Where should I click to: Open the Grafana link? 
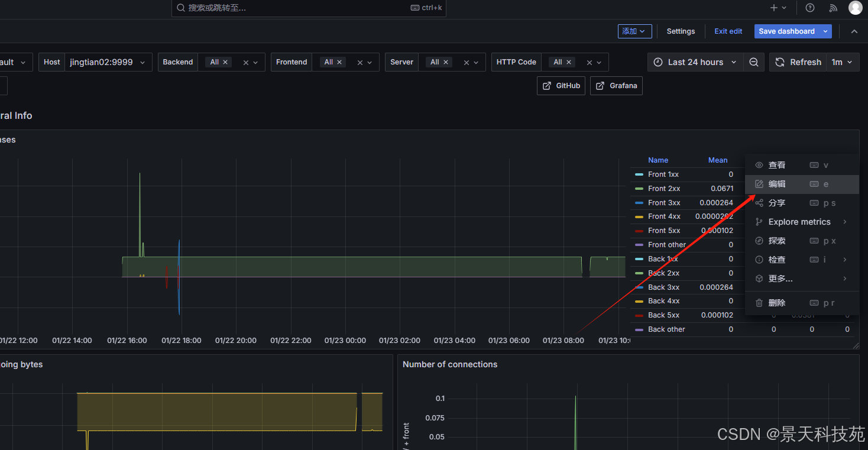616,86
